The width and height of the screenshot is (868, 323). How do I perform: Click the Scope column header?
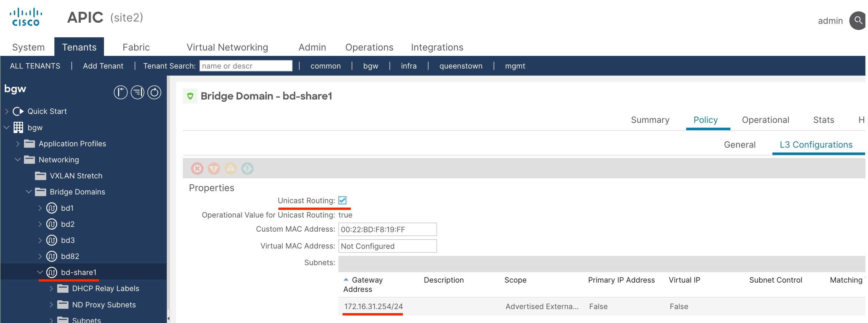pos(515,280)
